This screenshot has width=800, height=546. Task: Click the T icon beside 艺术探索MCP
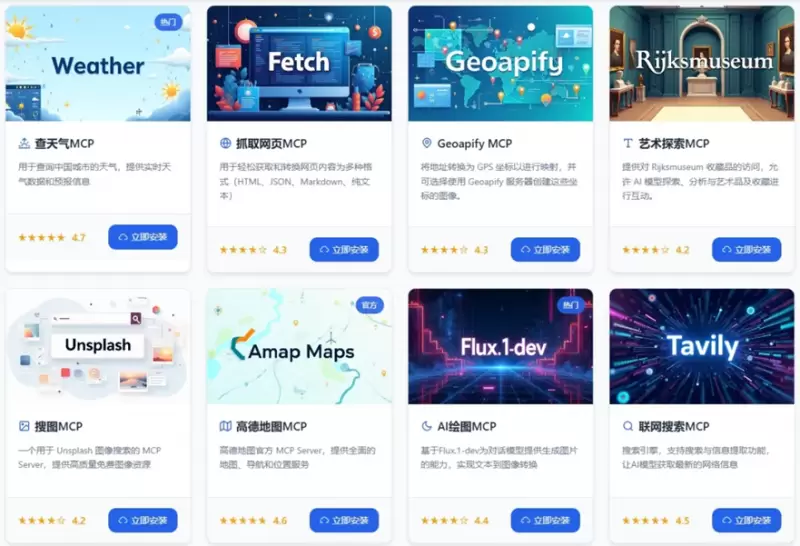[628, 143]
